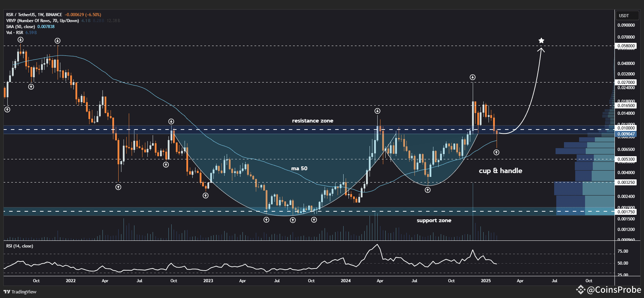Click the 2025 label on the time axis
The image size is (644, 298).
tap(486, 281)
